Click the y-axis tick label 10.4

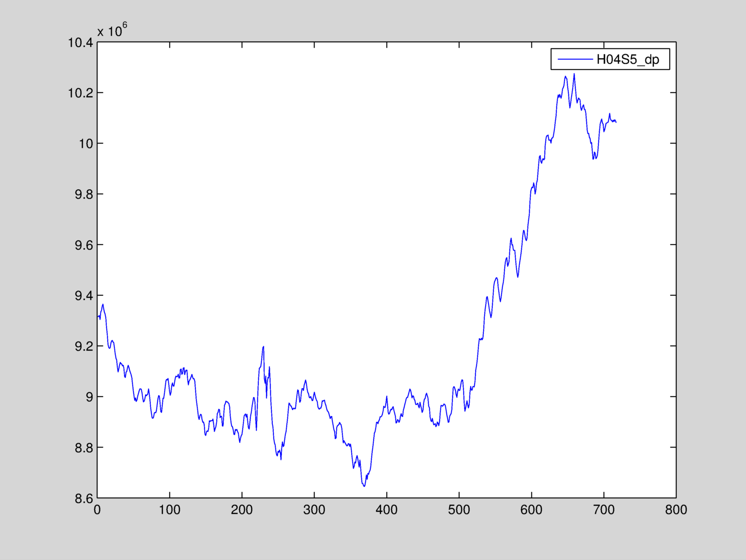[80, 43]
